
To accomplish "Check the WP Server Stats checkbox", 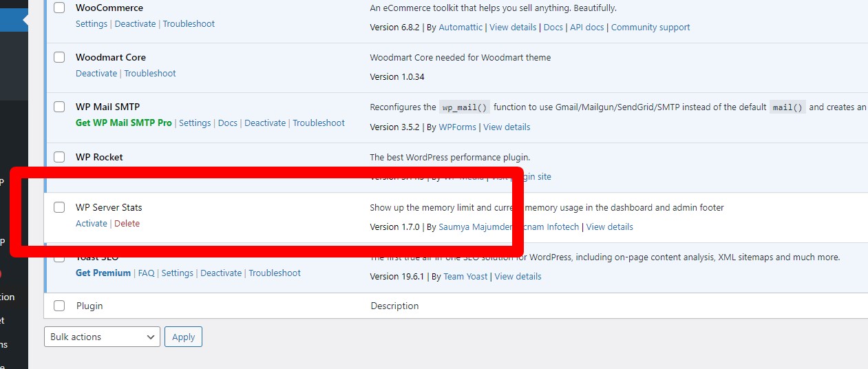I will (59, 207).
